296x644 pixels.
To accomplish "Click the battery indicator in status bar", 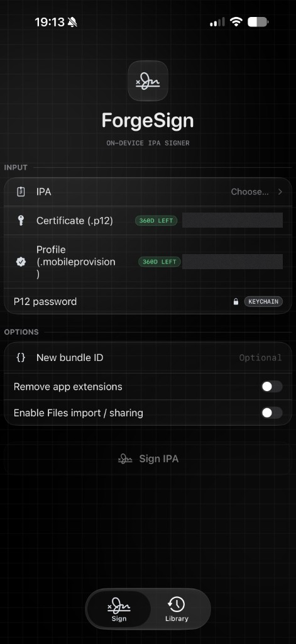I will point(258,22).
